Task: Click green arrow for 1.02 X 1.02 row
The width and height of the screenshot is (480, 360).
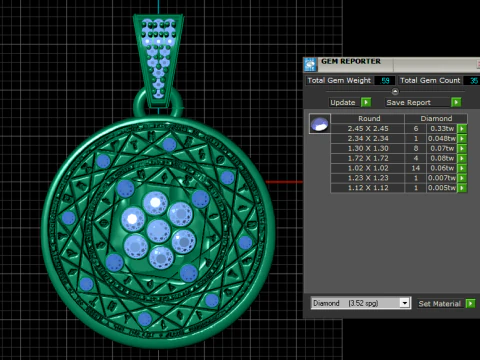Action: (x=462, y=168)
